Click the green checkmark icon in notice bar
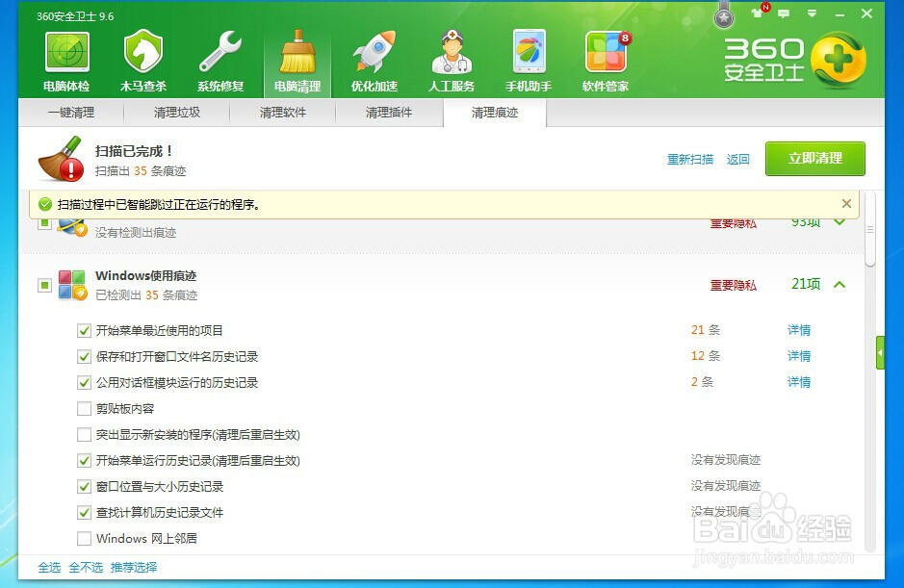The width and height of the screenshot is (904, 588). (45, 204)
